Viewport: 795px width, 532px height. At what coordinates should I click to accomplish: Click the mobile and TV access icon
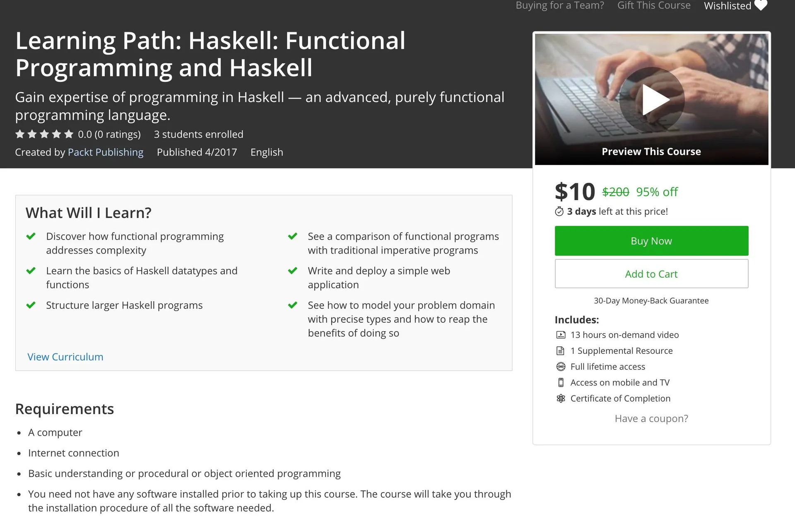coord(561,383)
